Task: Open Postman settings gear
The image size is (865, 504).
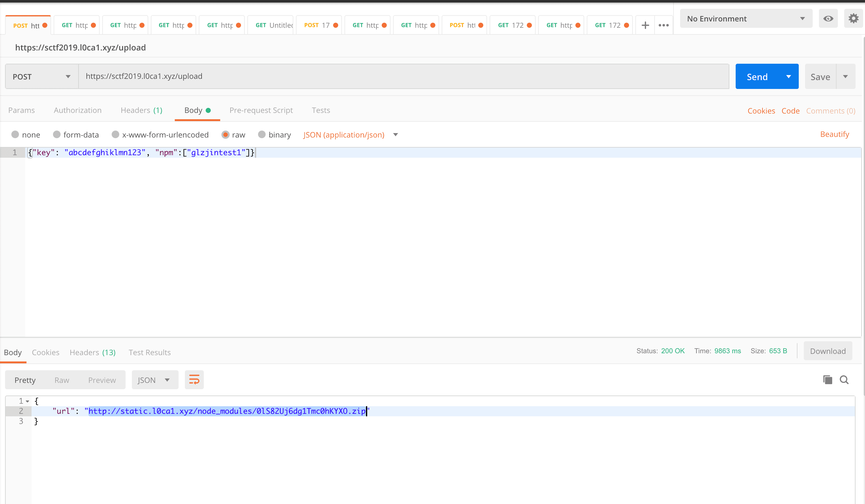Action: (x=854, y=19)
